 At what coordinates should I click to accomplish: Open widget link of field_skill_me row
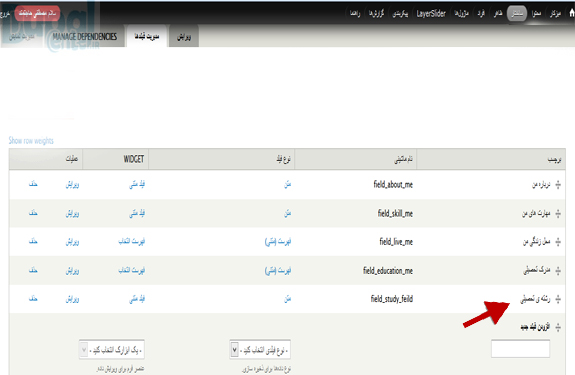pyautogui.click(x=137, y=213)
